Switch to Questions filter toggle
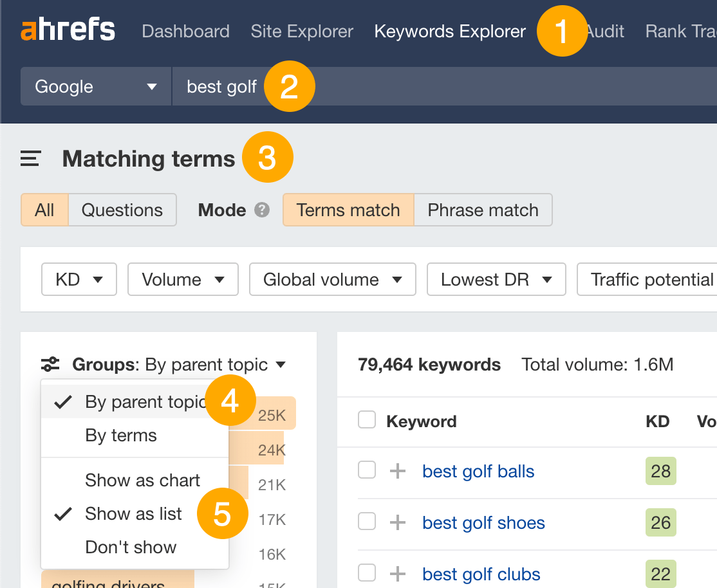717x588 pixels. [122, 210]
